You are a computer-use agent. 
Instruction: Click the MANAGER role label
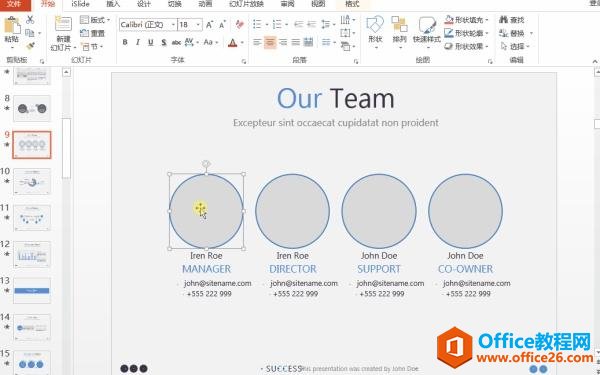[x=206, y=269]
